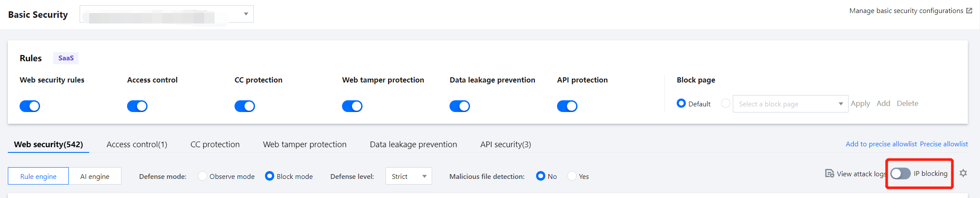Select the custom block page radio button
Screen dimensions: 980x198
pyautogui.click(x=725, y=103)
